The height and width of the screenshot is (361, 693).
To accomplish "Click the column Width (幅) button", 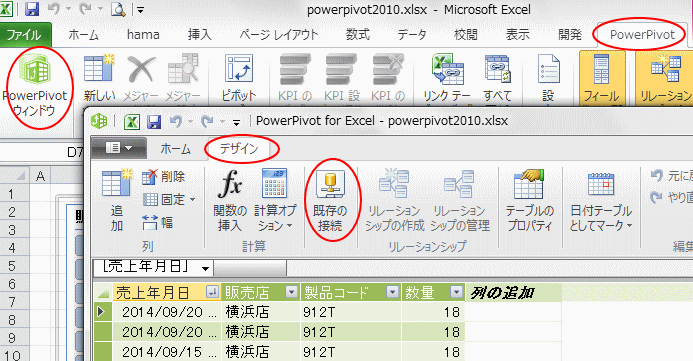I will pyautogui.click(x=157, y=222).
